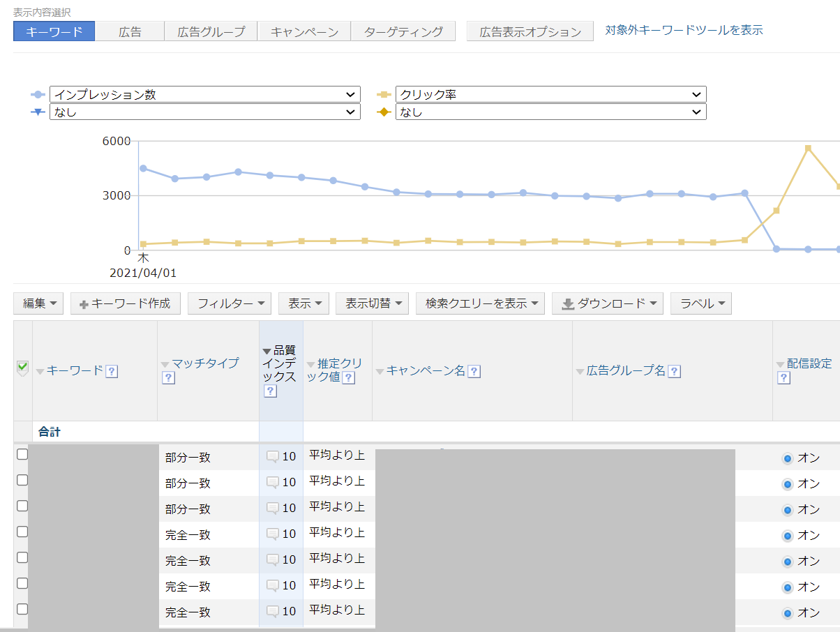Toggle the green select-all checkbox in header

point(22,367)
